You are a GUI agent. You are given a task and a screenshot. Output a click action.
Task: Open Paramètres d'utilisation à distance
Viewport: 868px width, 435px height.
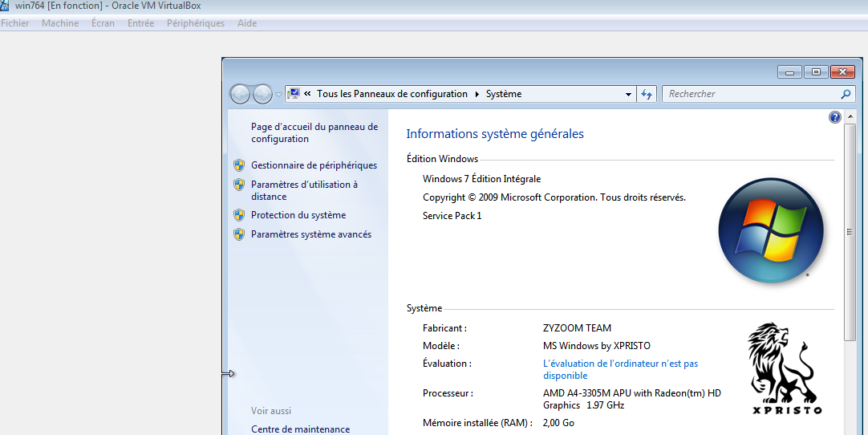click(305, 190)
